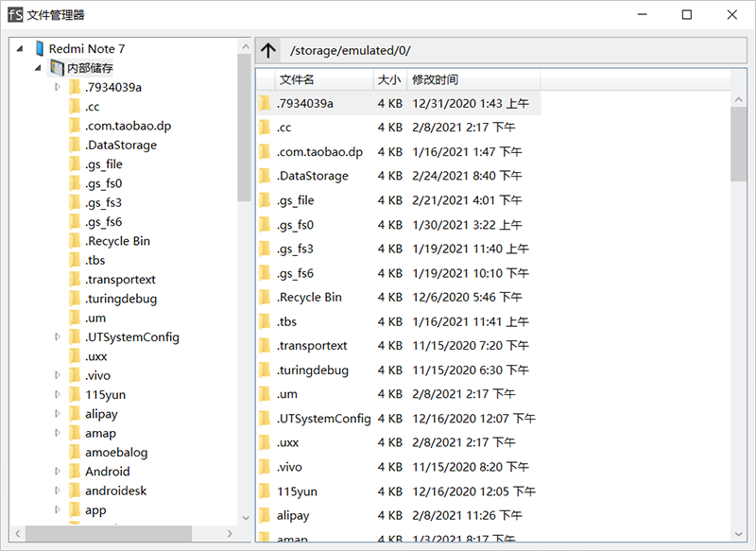This screenshot has height=551, width=756.
Task: Click the tree panel horizontal scrollbar
Action: tap(109, 533)
